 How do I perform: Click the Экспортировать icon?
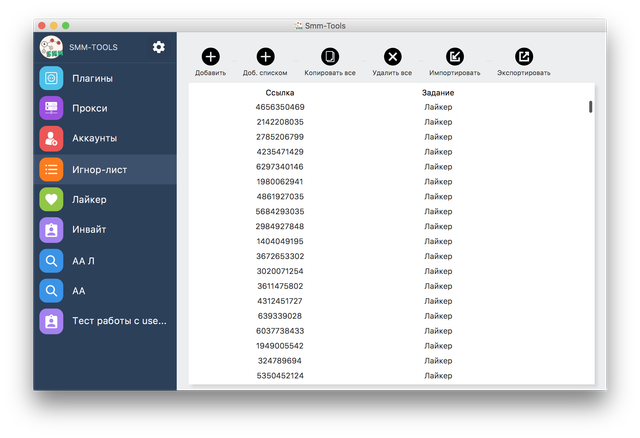[524, 57]
